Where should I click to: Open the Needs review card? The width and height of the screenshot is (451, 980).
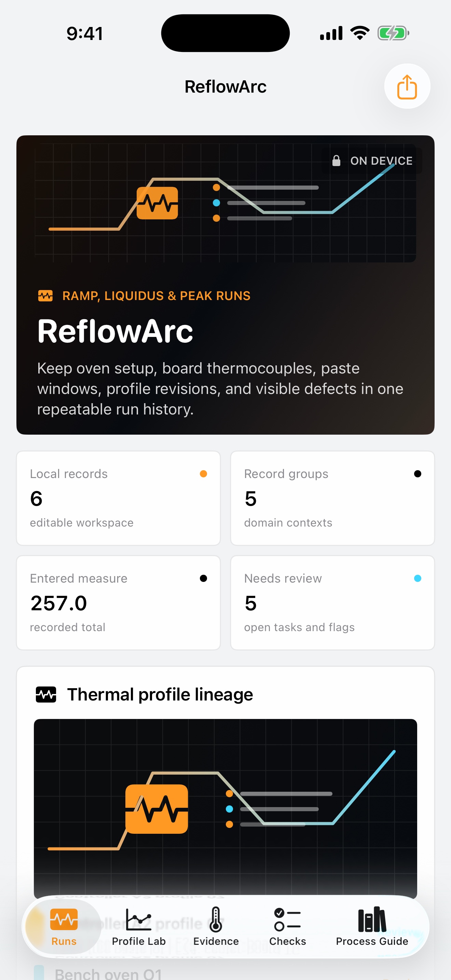(x=332, y=603)
